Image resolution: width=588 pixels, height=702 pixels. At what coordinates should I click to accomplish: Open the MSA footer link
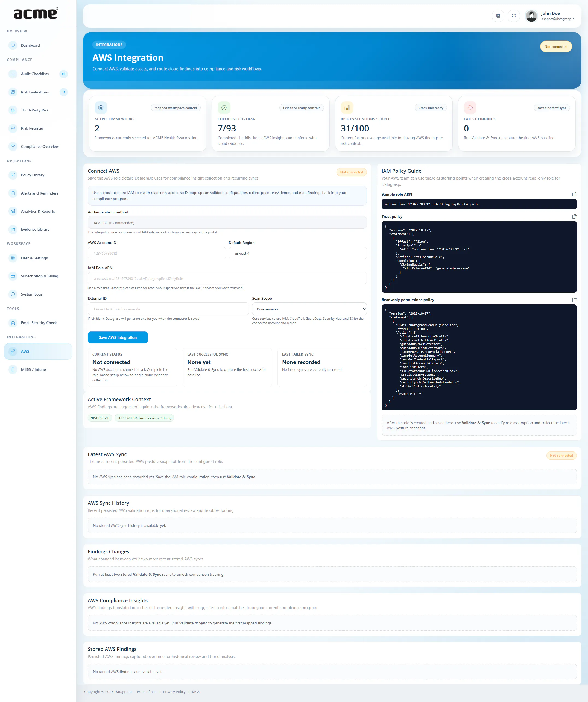tap(196, 692)
